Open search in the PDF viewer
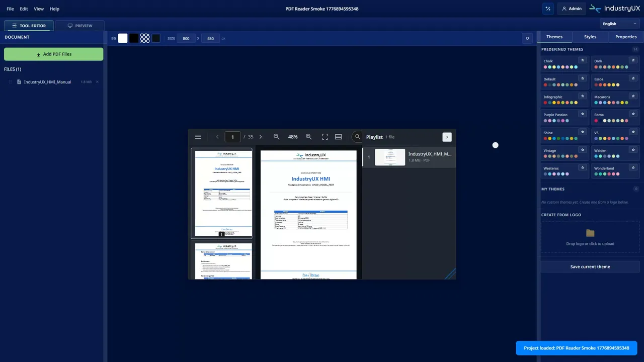This screenshot has height=362, width=644. click(357, 137)
